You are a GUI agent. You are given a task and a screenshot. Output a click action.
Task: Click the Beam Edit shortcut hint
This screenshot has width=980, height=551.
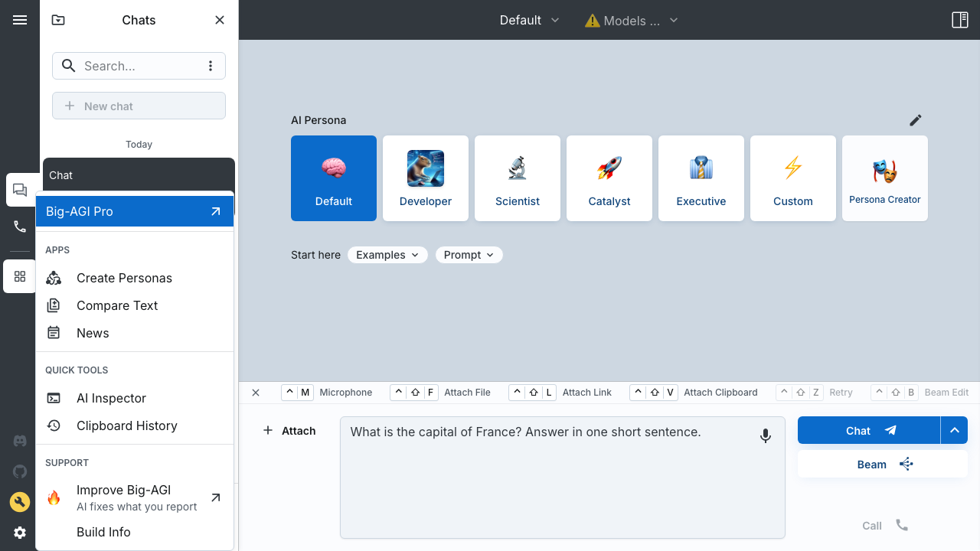coord(921,393)
